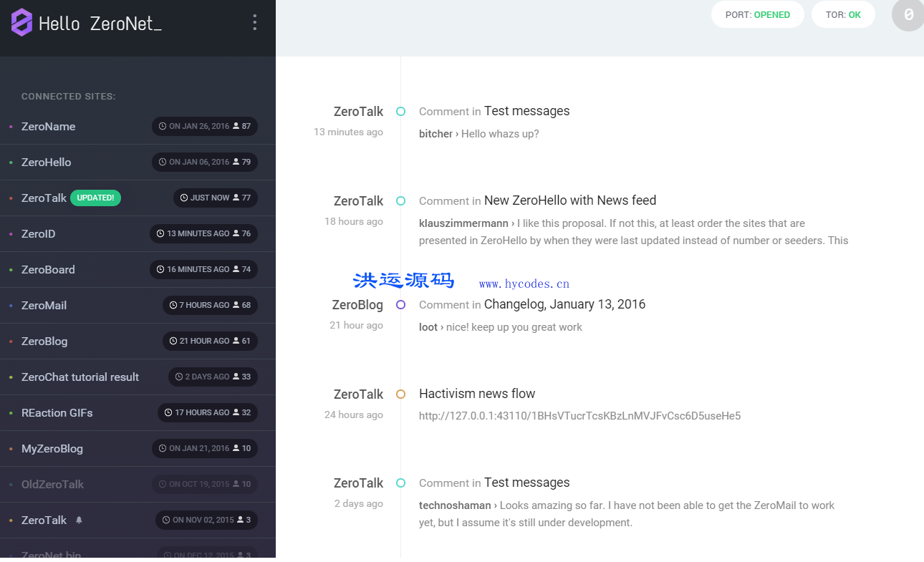
Task: Click the Nov 02, 2015 badge with 3 peers
Action: 207,520
